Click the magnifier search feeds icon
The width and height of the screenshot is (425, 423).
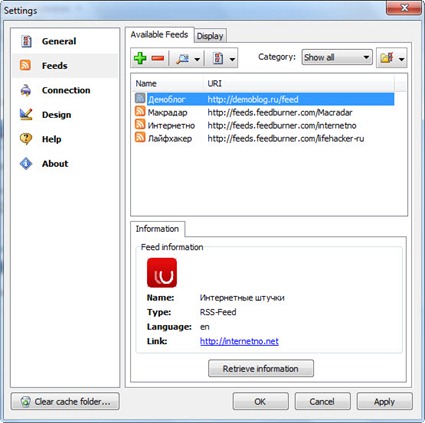click(x=182, y=59)
